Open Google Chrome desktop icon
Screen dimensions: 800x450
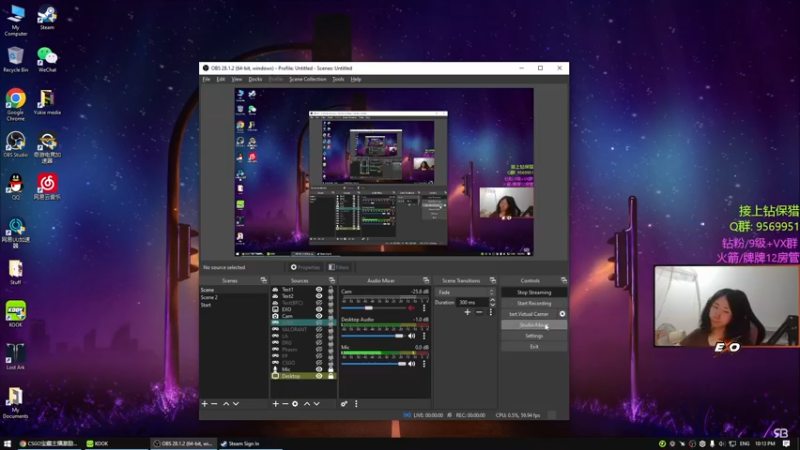pyautogui.click(x=16, y=105)
